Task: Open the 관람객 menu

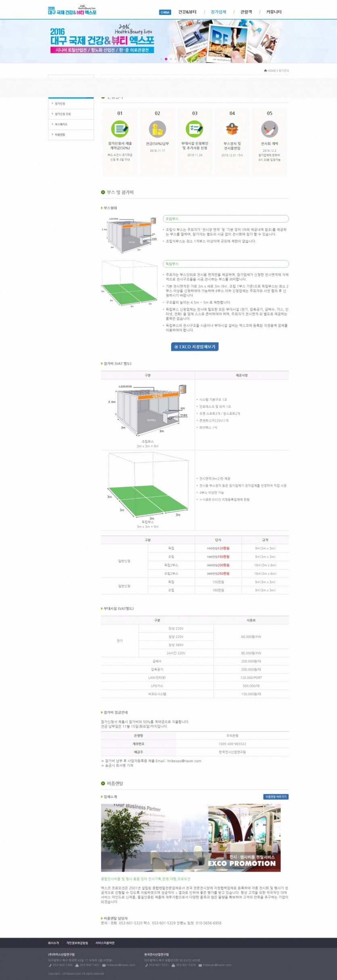Action: (246, 12)
